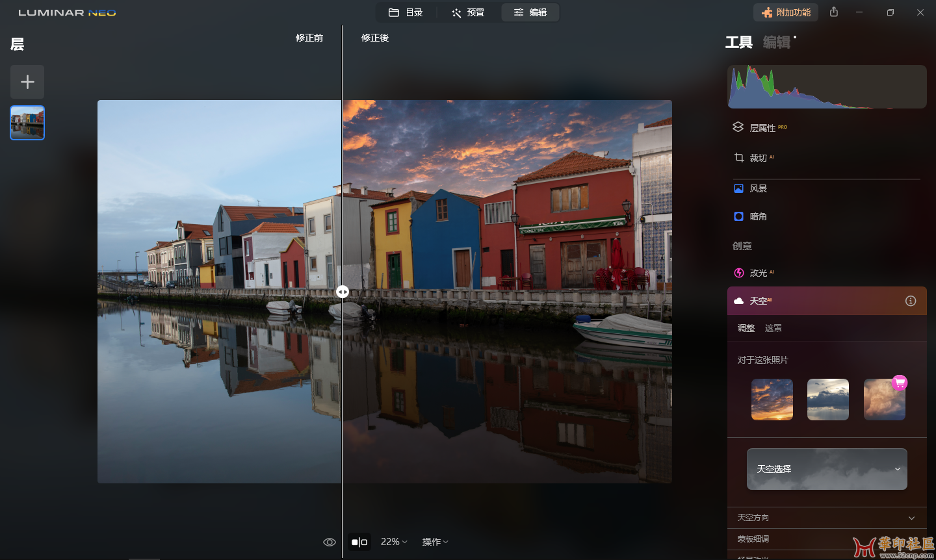Switch to the 预置 presets tab
The height and width of the screenshot is (560, 936).
[x=468, y=12]
